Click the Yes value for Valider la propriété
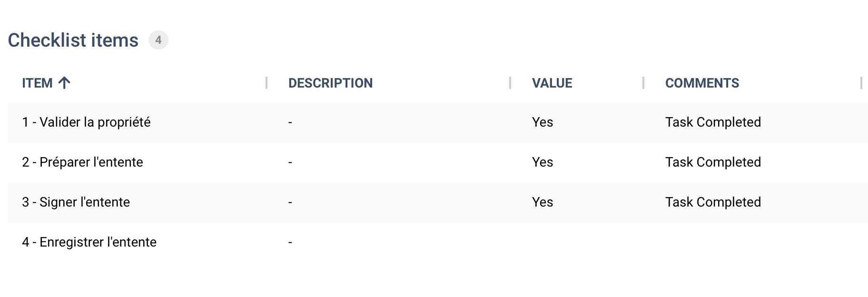This screenshot has width=868, height=297. 542,122
